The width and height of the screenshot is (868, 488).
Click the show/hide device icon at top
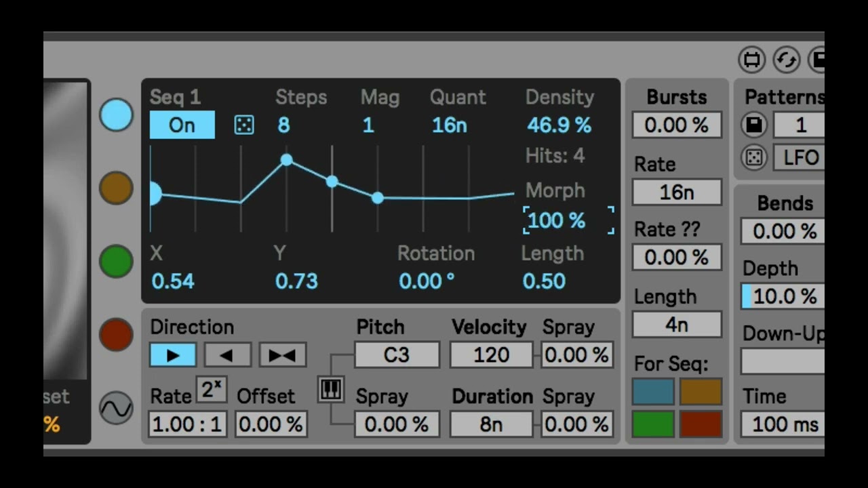click(x=752, y=60)
